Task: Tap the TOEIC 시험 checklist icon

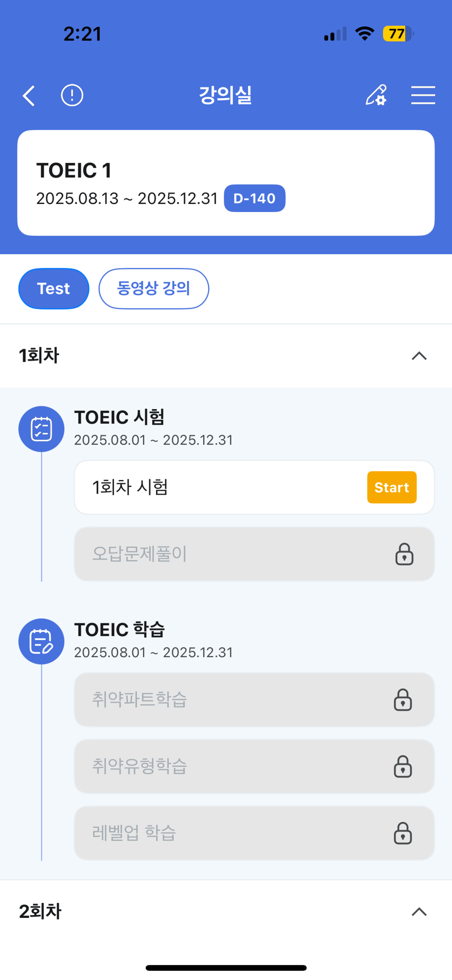Action: tap(41, 429)
